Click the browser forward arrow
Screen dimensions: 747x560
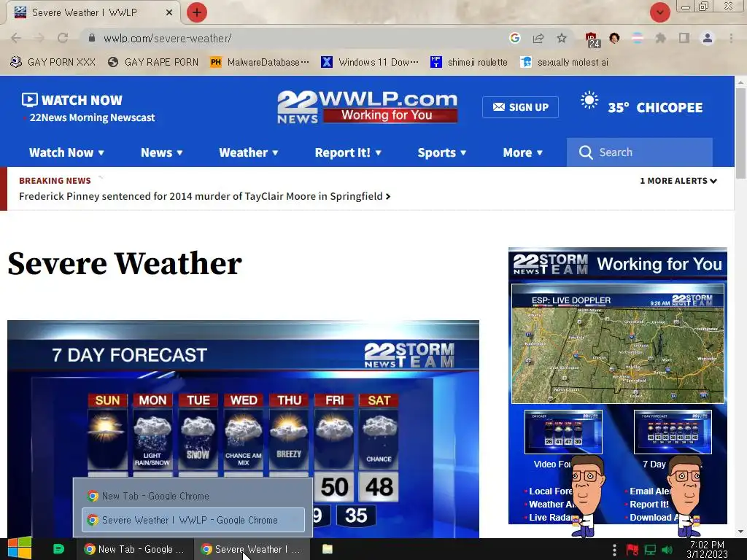click(x=39, y=38)
